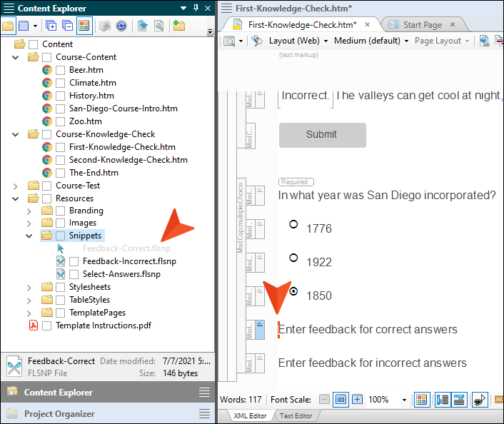Toggle the show span structure bars icon
504x424 pixels.
(459, 400)
